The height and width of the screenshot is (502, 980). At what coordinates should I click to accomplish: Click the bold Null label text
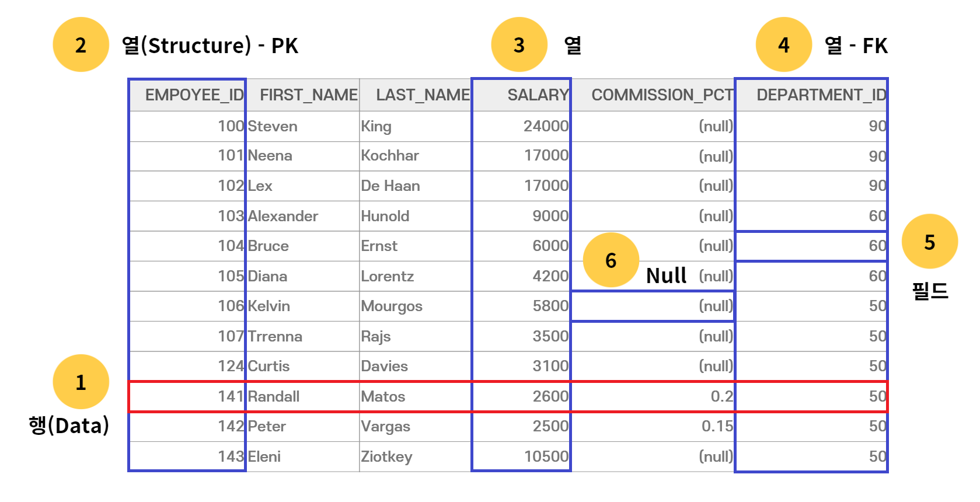pyautogui.click(x=666, y=276)
